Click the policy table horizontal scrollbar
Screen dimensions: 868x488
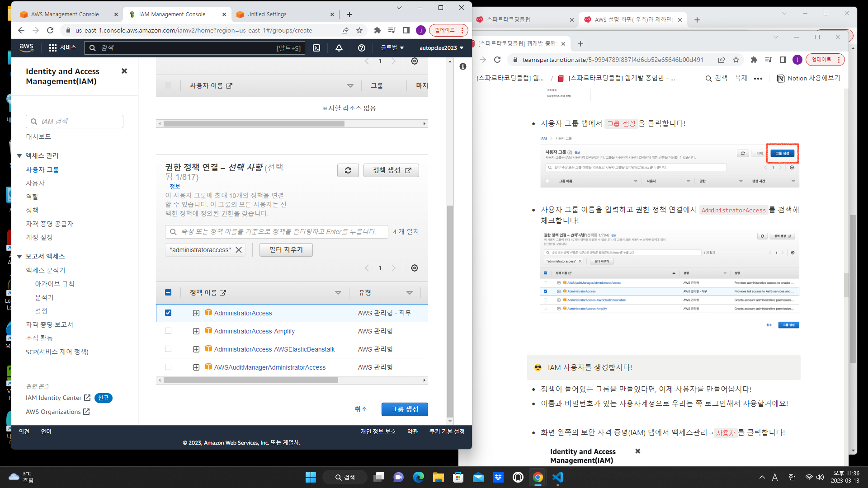(251, 380)
